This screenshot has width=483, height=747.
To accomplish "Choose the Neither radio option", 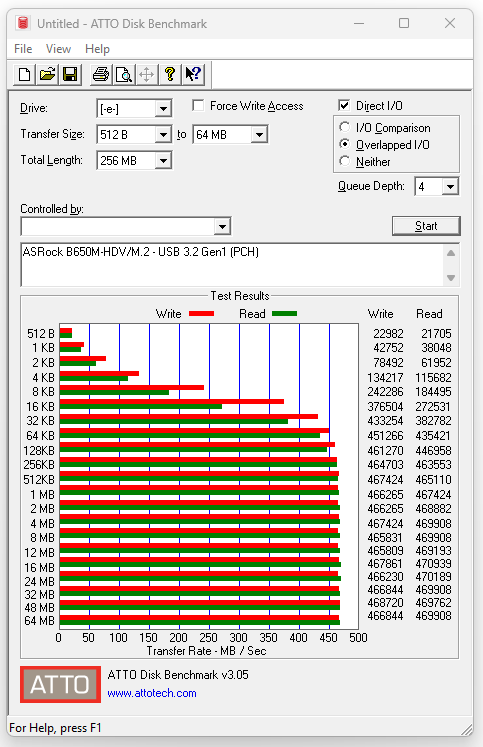I will tap(344, 161).
